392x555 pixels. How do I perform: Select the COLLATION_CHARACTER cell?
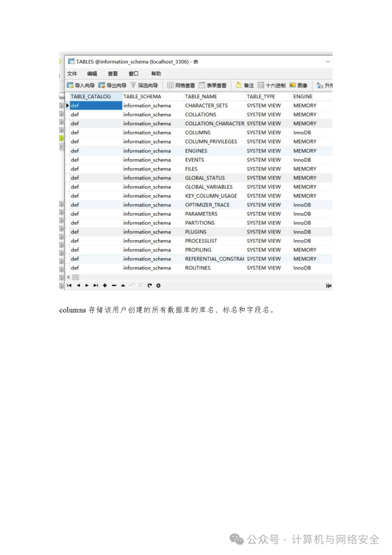pyautogui.click(x=215, y=123)
